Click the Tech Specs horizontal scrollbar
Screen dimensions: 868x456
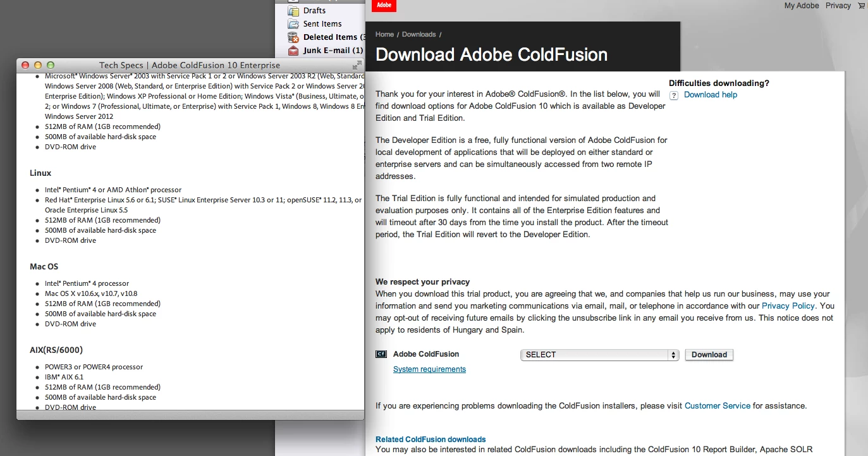pyautogui.click(x=190, y=416)
